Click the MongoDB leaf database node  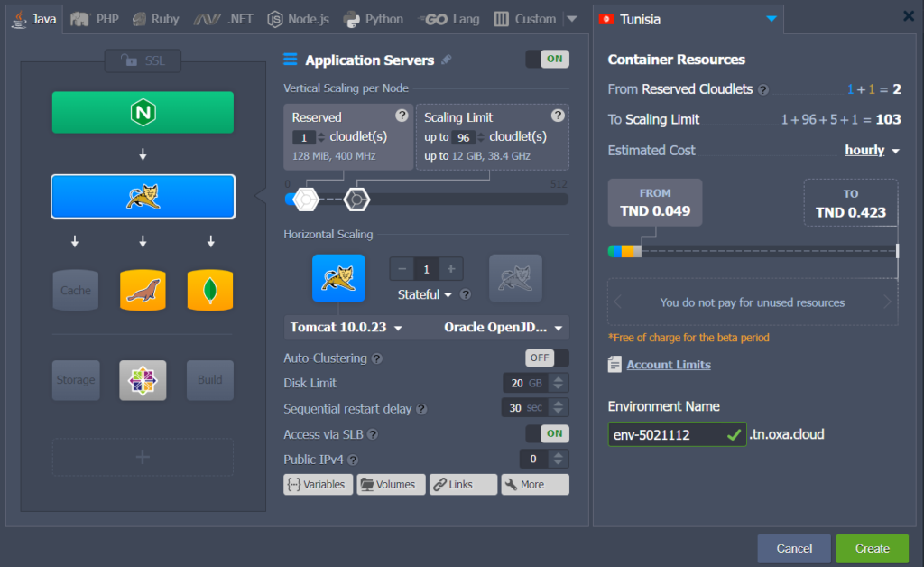point(209,290)
